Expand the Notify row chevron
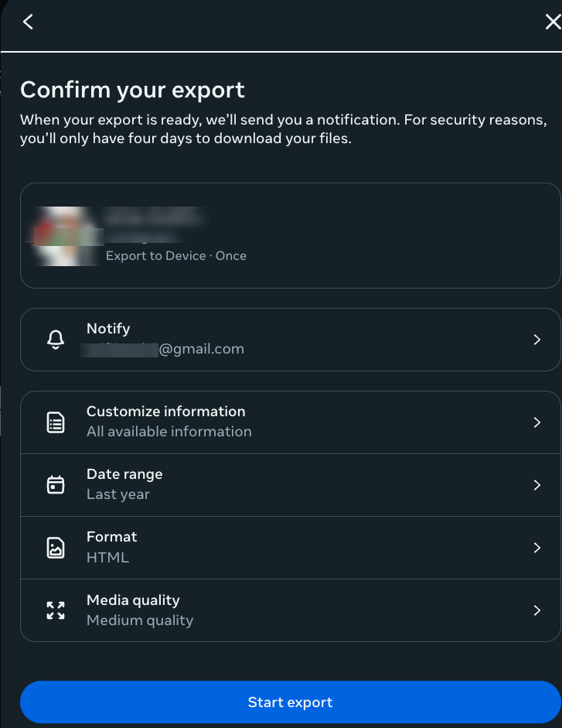Viewport: 562px width, 728px height. click(537, 339)
